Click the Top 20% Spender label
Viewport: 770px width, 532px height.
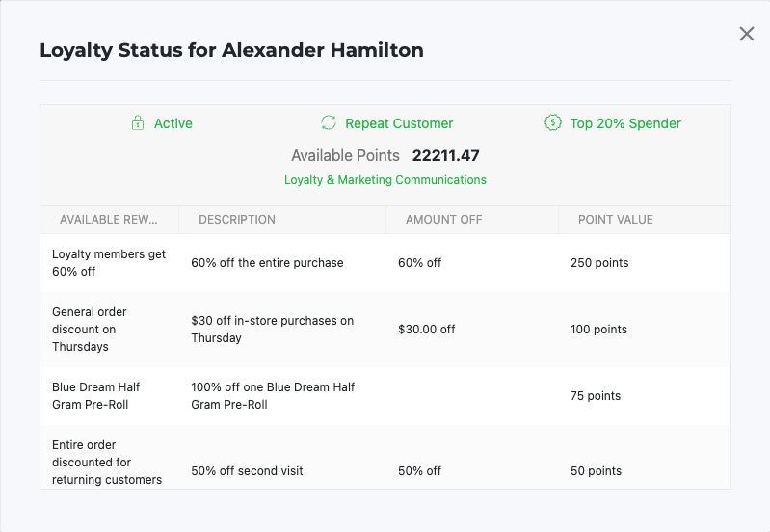[x=625, y=123]
